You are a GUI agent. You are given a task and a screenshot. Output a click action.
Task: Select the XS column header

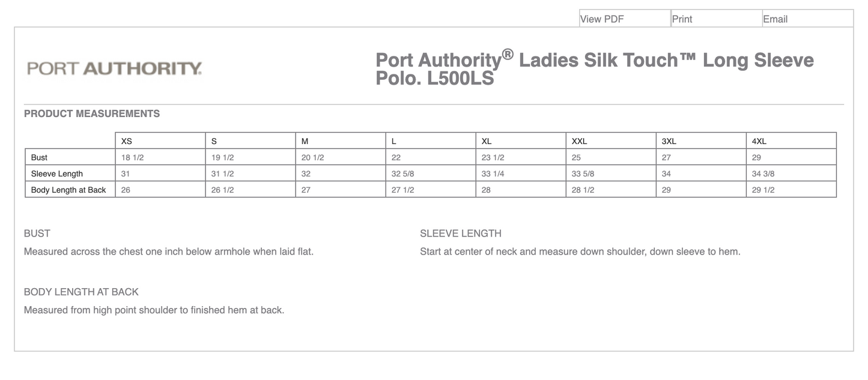(x=127, y=140)
